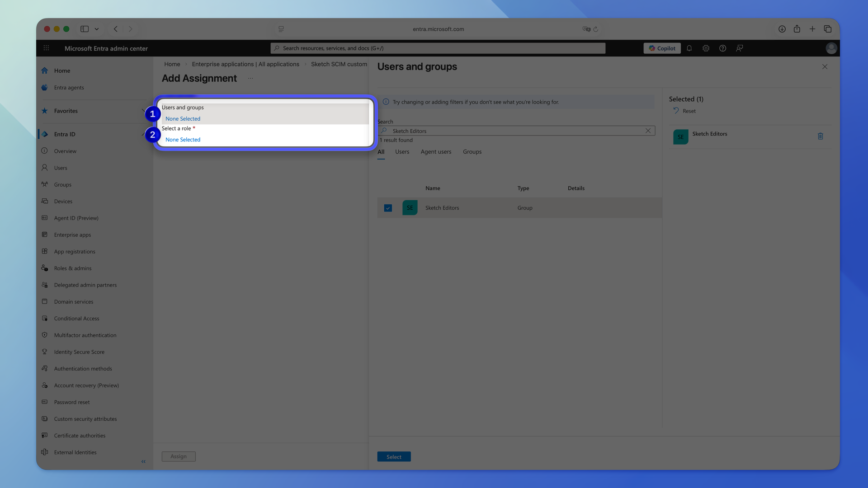This screenshot has width=868, height=488.
Task: Click Roles & admins icon
Action: point(44,268)
